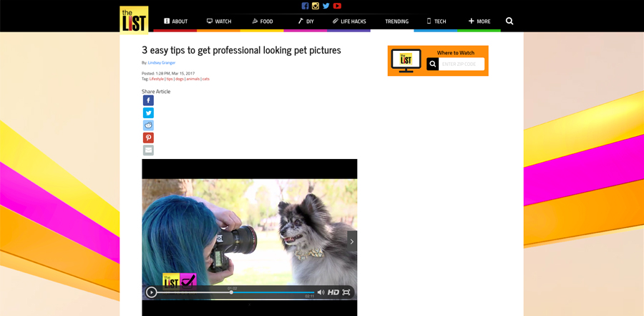This screenshot has height=316, width=644.
Task: Share article by email
Action: [148, 150]
